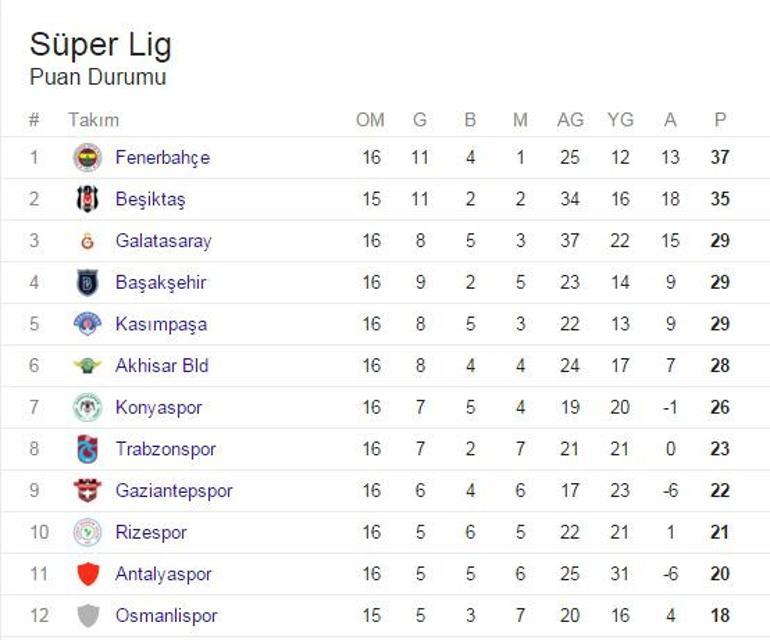
Task: Click the Rizespor round emblem
Action: pyautogui.click(x=87, y=532)
